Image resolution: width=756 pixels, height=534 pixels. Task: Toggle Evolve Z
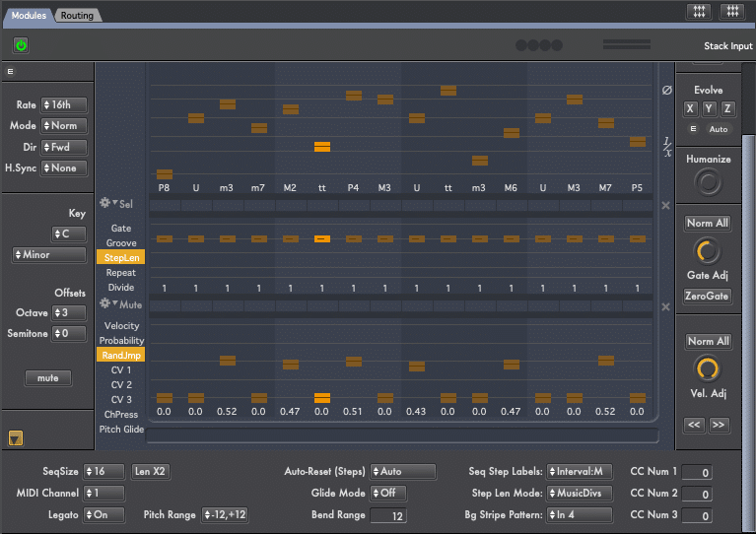(727, 108)
